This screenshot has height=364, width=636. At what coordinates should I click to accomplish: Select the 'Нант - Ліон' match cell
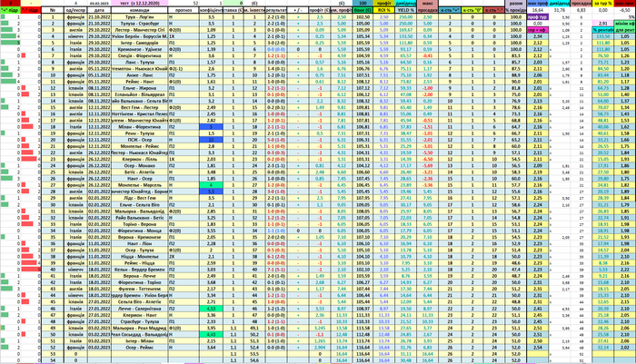coord(140,243)
